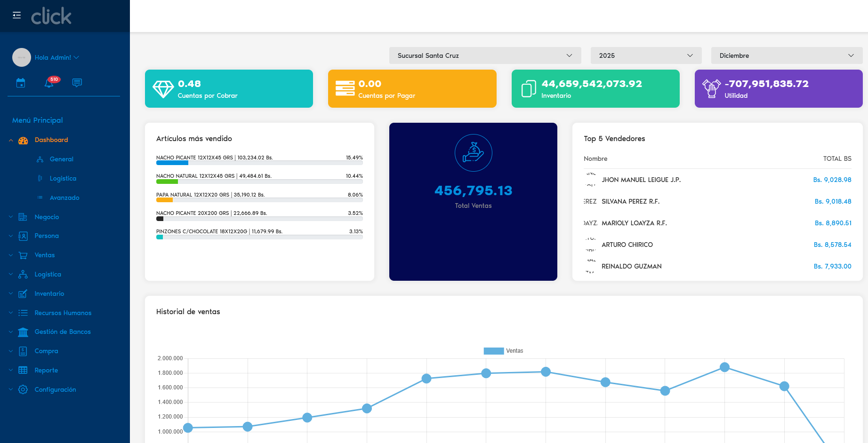Expand the Inventario menu section
Screen dimensions: 868x443
pos(49,293)
